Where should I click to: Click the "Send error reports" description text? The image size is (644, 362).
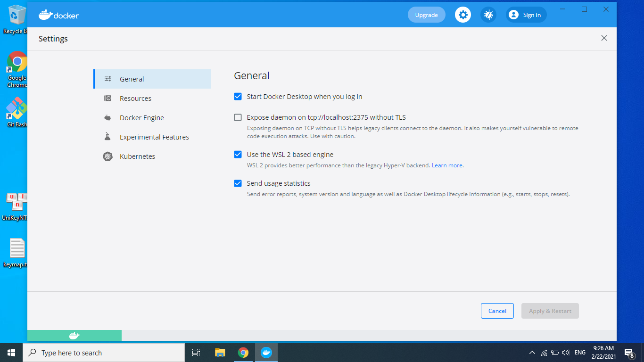coord(408,194)
